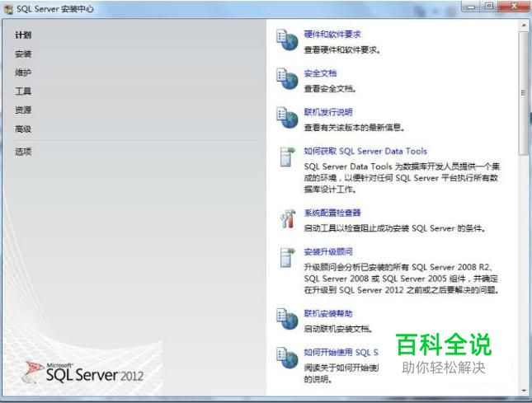Click the text 启动联机安装文档。
This screenshot has height=403, width=532.
[x=338, y=329]
